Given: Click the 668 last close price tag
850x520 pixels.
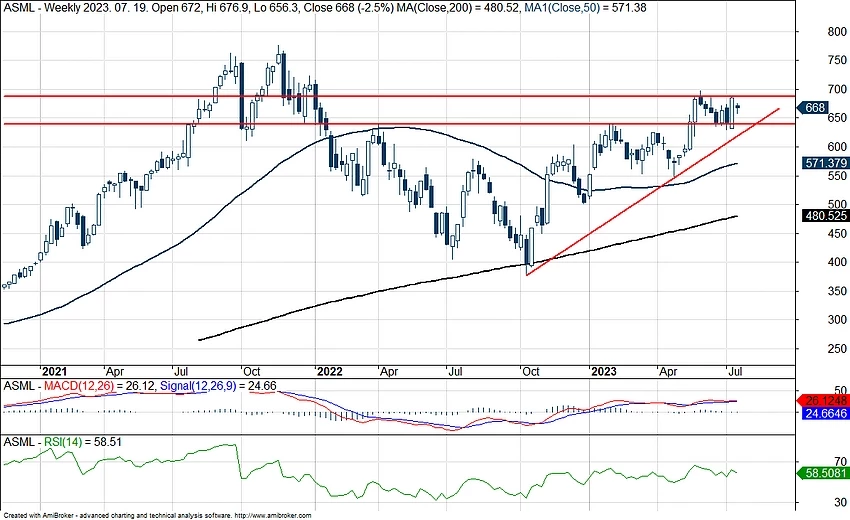Looking at the screenshot, I should 814,108.
